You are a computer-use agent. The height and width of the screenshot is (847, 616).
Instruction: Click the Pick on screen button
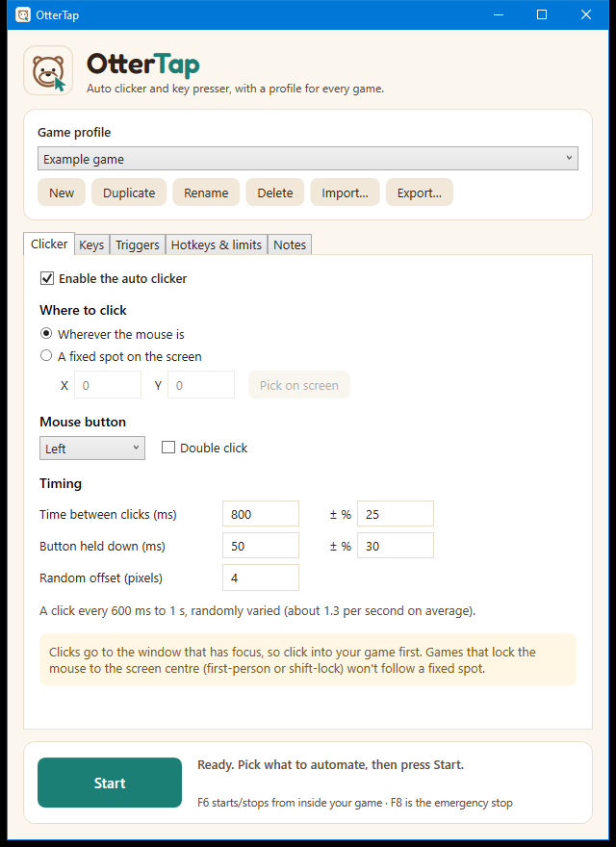pos(298,385)
